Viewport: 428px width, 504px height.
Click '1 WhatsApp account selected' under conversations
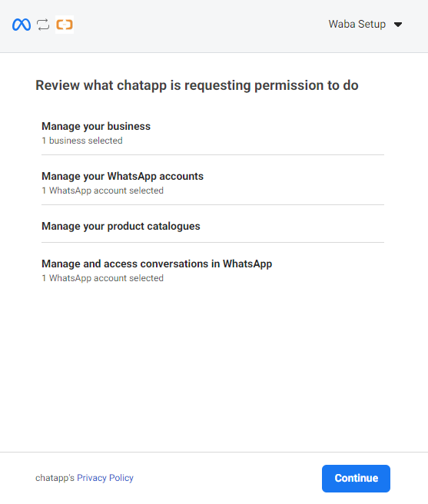click(x=102, y=278)
